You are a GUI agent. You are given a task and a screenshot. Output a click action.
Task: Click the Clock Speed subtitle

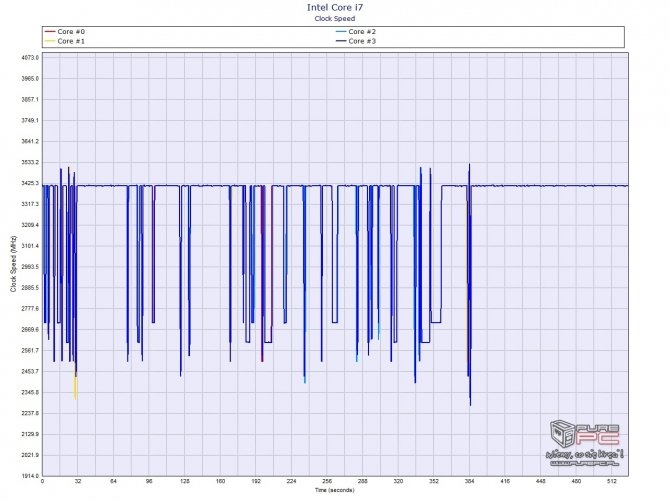(335, 18)
